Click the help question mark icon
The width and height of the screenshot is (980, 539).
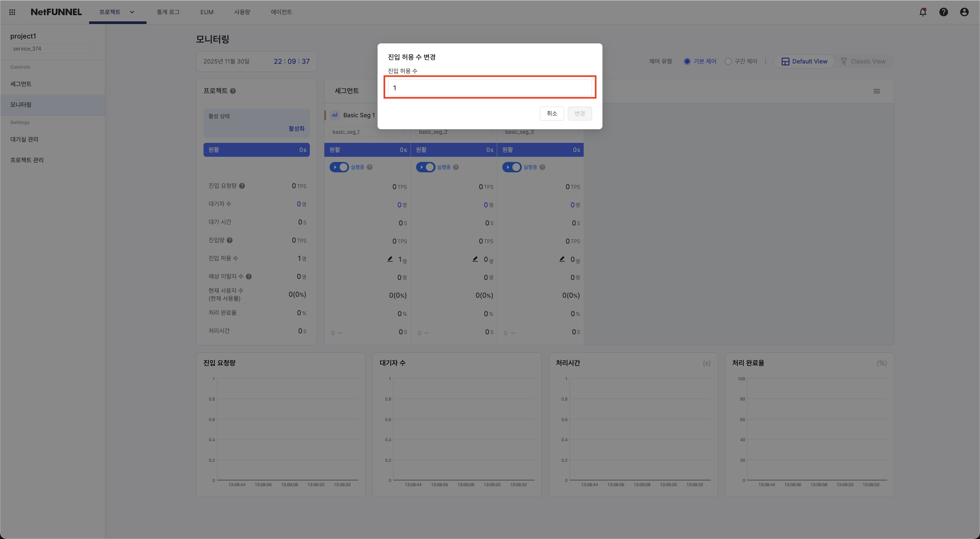(943, 12)
